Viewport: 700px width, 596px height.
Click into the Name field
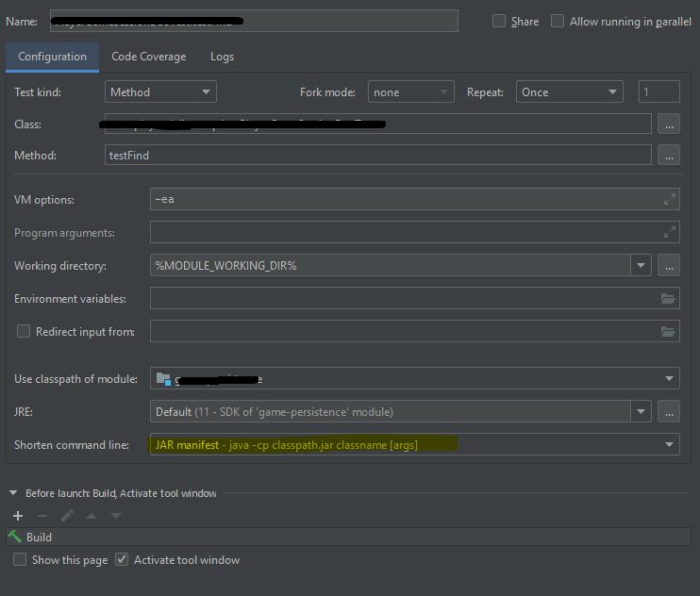tap(254, 21)
